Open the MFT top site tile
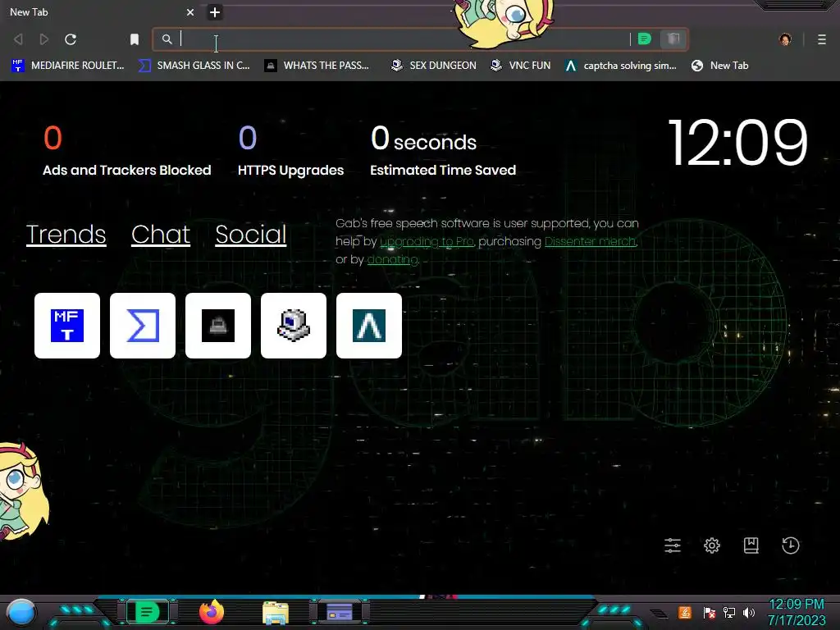Viewport: 840px width, 630px height. [x=67, y=326]
